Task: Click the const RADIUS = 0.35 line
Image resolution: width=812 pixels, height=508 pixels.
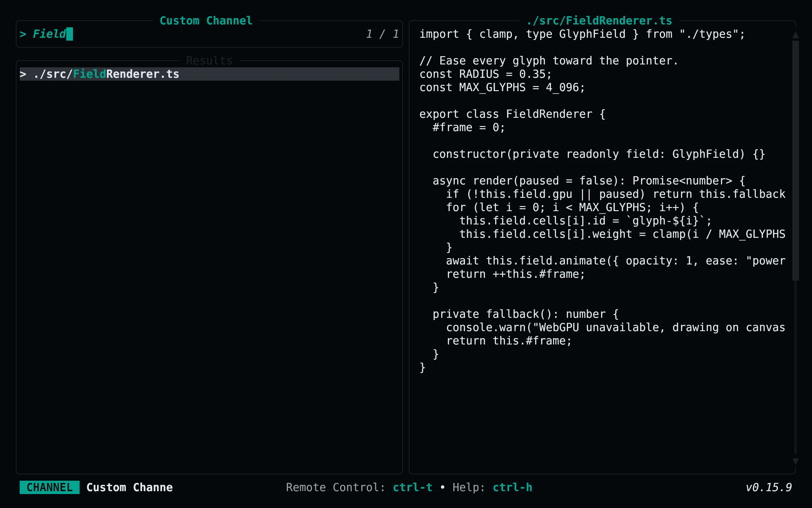Action: pos(486,74)
